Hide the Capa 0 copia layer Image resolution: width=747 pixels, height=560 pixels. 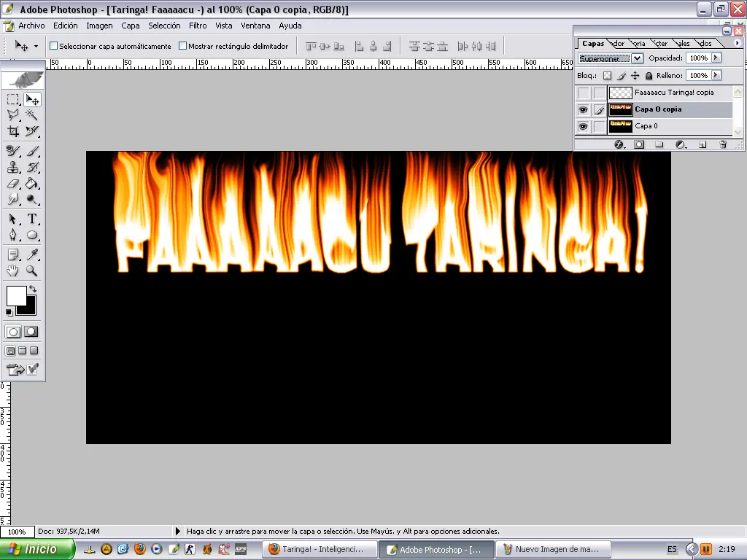[583, 109]
